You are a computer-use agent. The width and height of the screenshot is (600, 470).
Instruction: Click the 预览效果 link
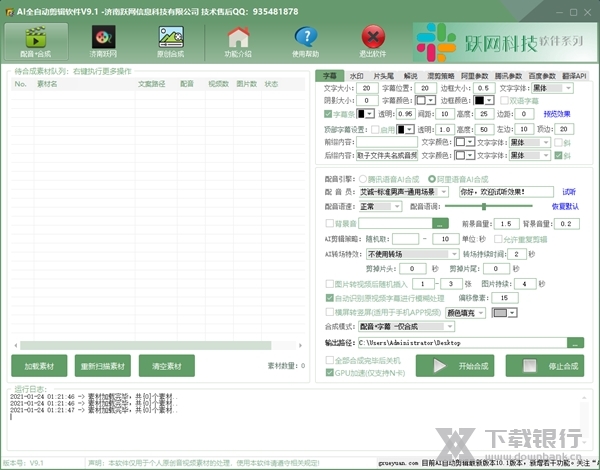pyautogui.click(x=557, y=114)
